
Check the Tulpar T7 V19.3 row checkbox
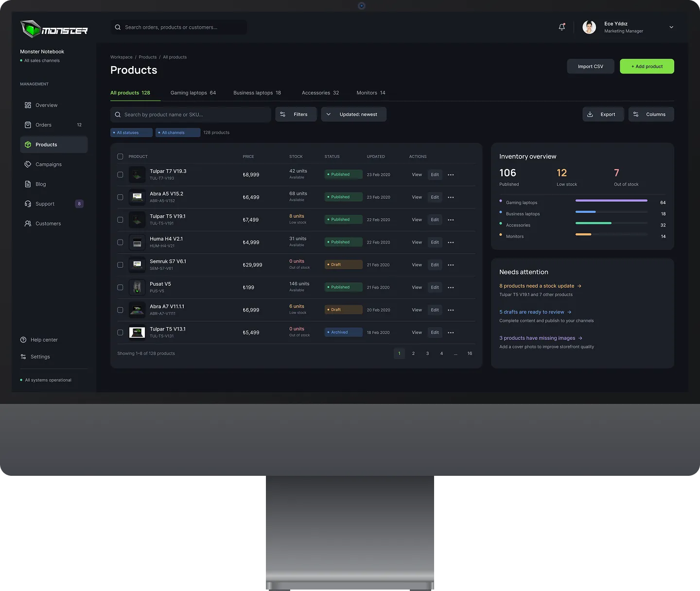point(120,174)
